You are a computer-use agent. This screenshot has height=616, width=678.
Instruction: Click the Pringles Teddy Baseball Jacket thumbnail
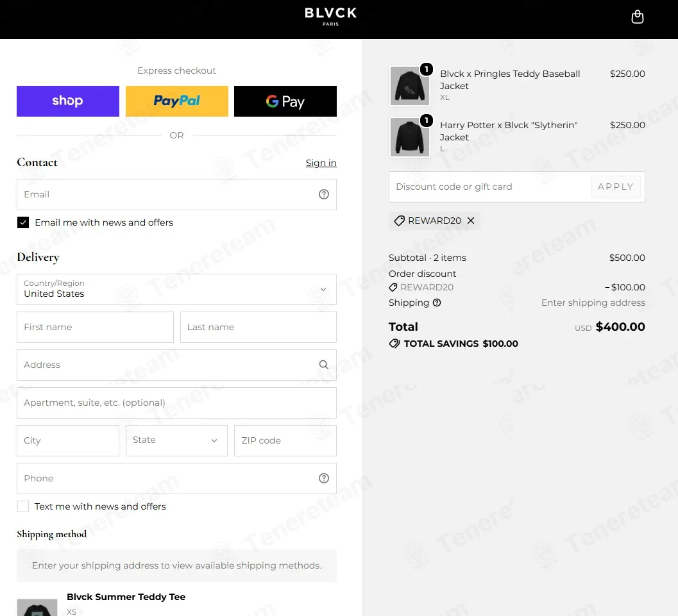click(x=409, y=85)
